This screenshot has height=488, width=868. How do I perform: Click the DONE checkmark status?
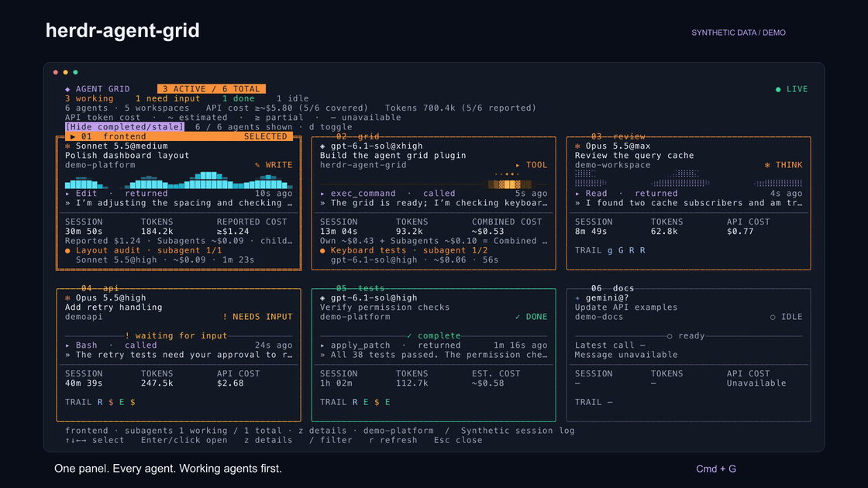click(531, 317)
